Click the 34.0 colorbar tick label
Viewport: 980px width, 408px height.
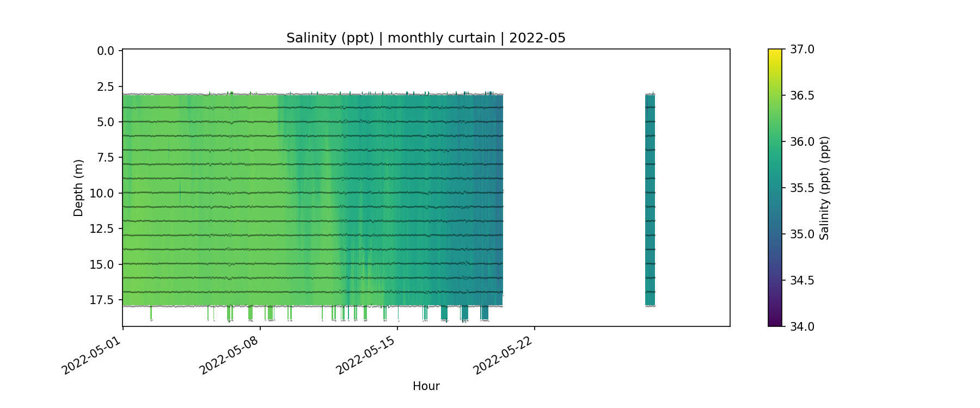[802, 326]
